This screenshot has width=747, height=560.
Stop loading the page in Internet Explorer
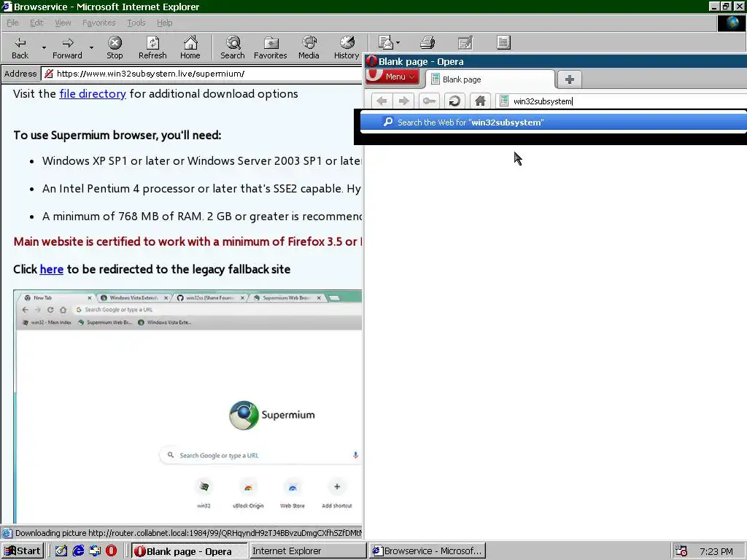pyautogui.click(x=115, y=47)
